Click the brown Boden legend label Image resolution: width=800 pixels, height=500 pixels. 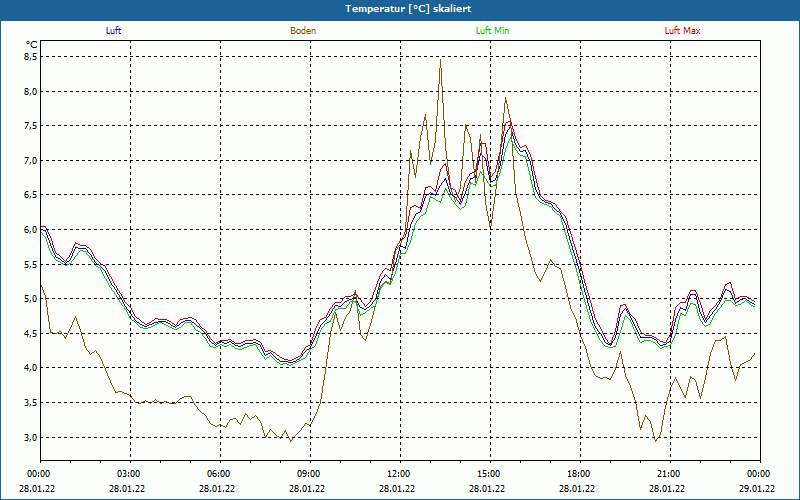click(303, 31)
